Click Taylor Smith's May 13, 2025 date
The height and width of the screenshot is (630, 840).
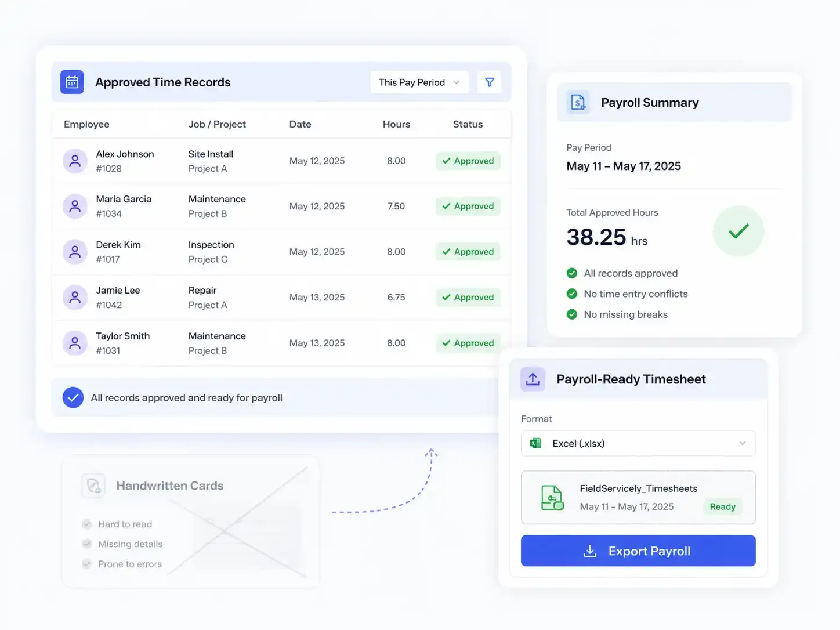[x=317, y=343]
